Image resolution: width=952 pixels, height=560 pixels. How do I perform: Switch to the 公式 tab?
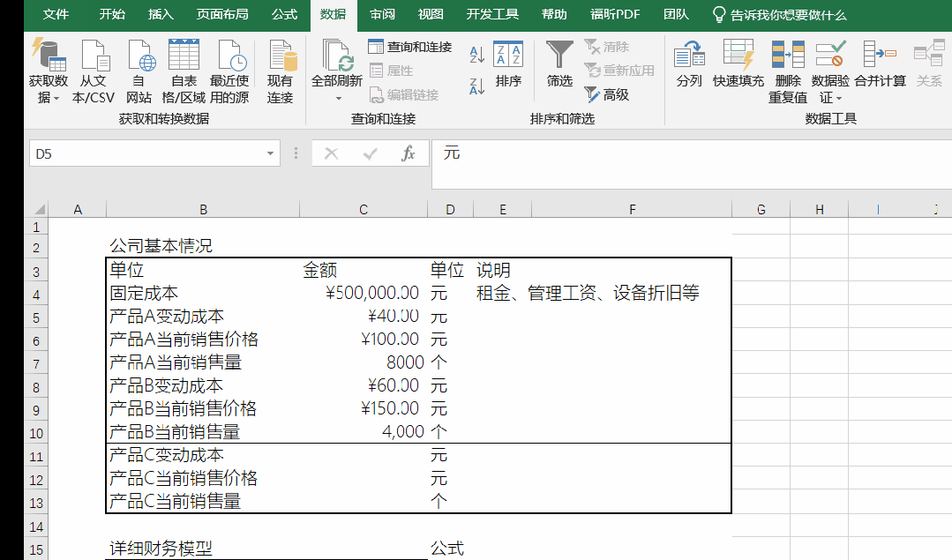tap(284, 15)
